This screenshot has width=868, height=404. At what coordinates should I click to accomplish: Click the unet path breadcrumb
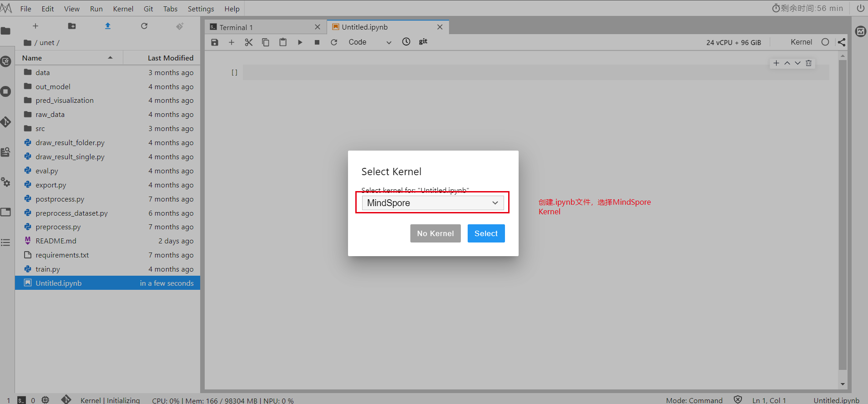47,43
